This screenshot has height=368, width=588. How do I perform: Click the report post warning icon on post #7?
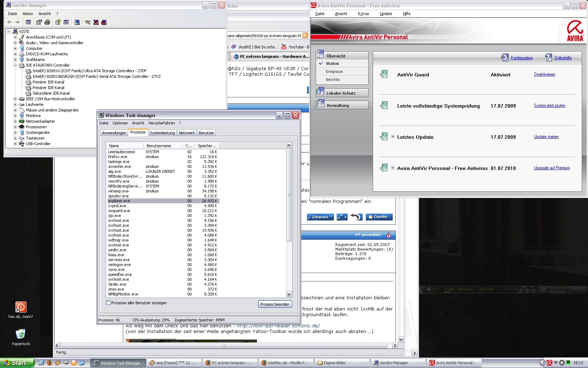pyautogui.click(x=388, y=235)
